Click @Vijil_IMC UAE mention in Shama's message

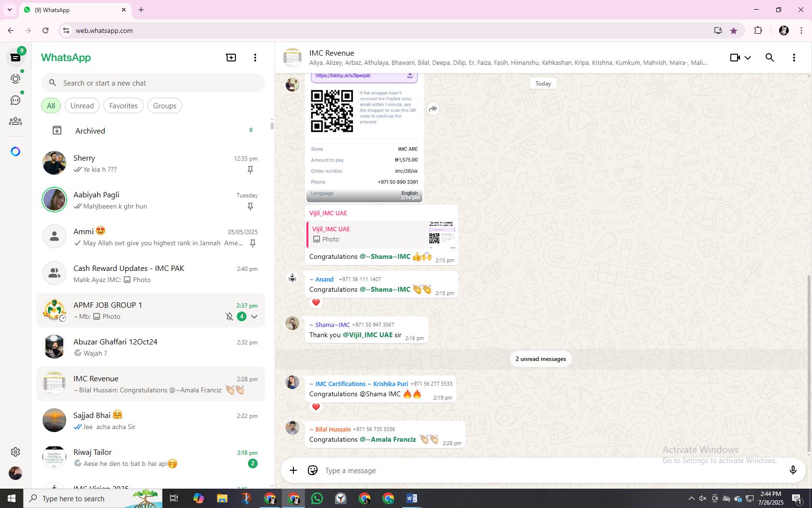(368, 335)
